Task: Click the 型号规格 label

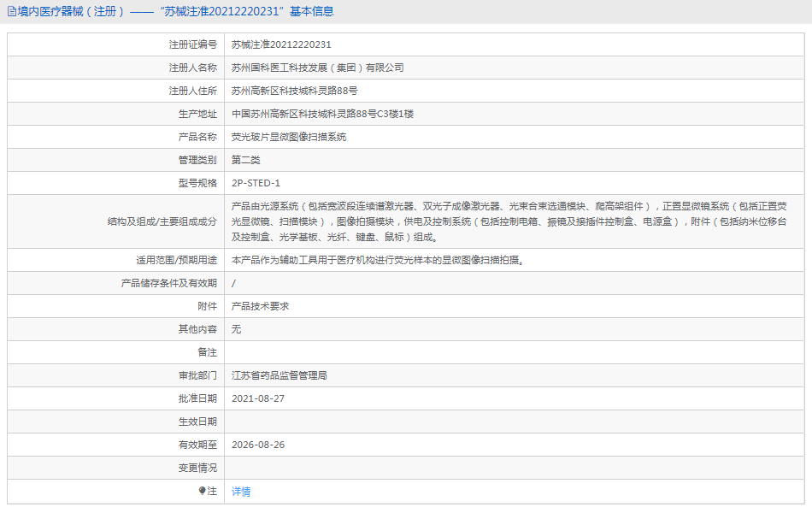Action: 197,183
